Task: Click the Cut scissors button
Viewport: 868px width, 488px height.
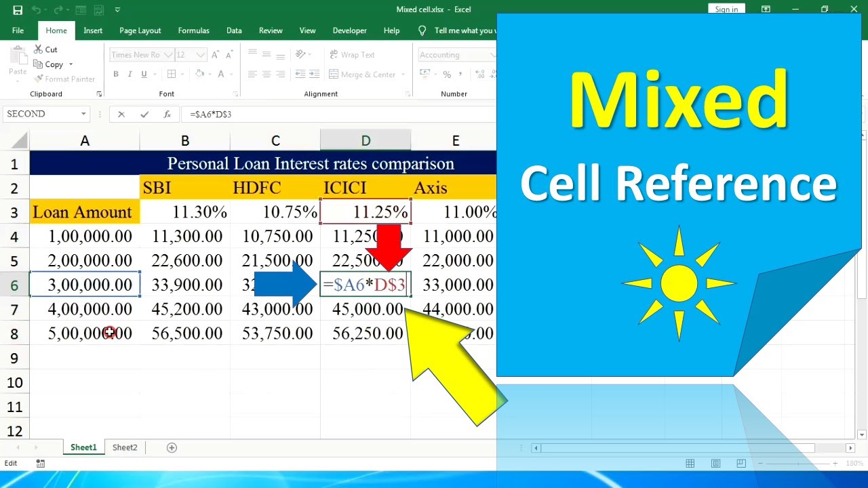Action: coord(45,49)
